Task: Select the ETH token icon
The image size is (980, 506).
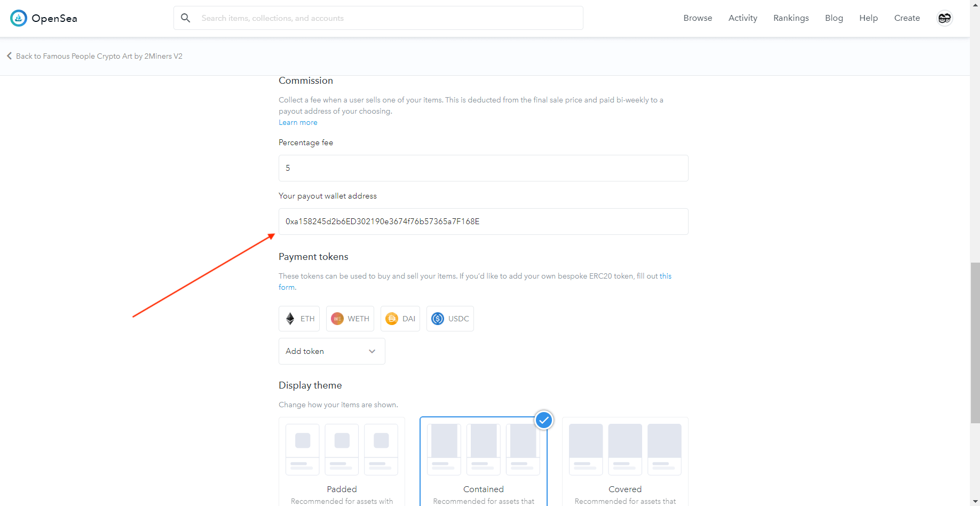Action: 290,319
